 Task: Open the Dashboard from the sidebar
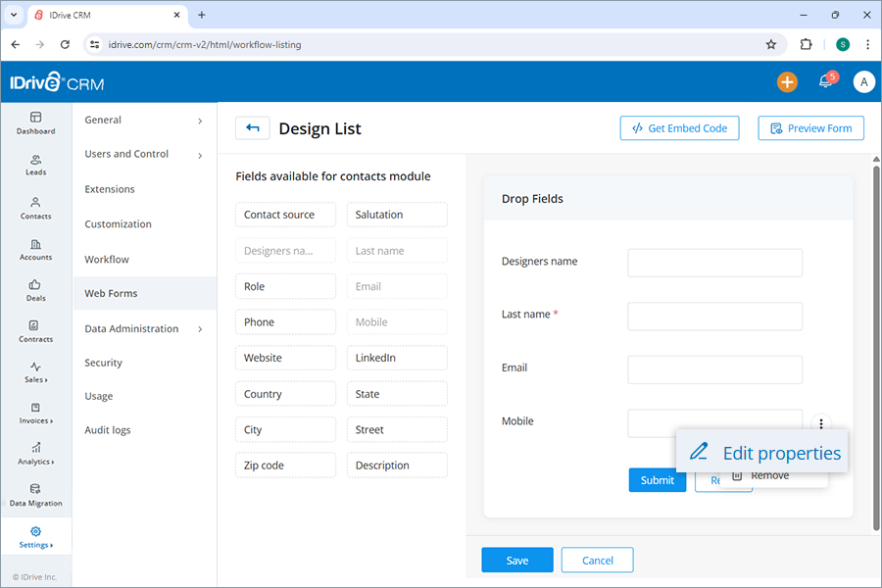pyautogui.click(x=35, y=123)
